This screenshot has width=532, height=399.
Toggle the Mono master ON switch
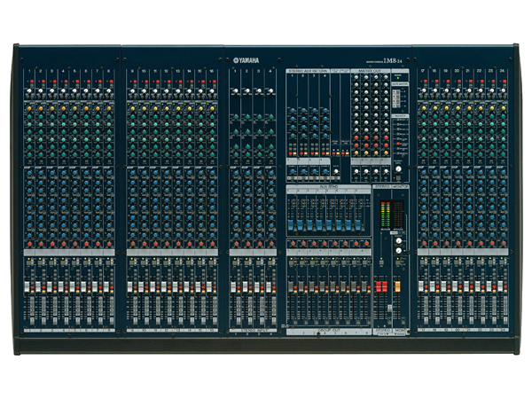coord(398,263)
